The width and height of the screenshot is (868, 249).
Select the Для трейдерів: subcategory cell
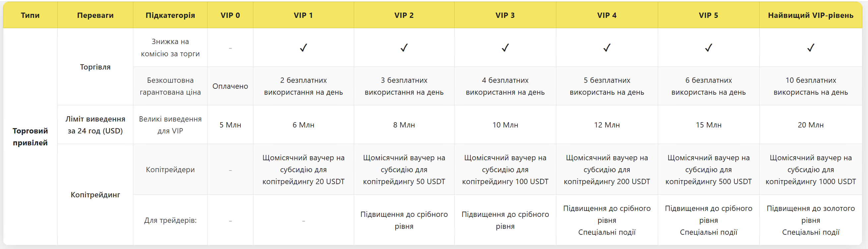pyautogui.click(x=170, y=220)
